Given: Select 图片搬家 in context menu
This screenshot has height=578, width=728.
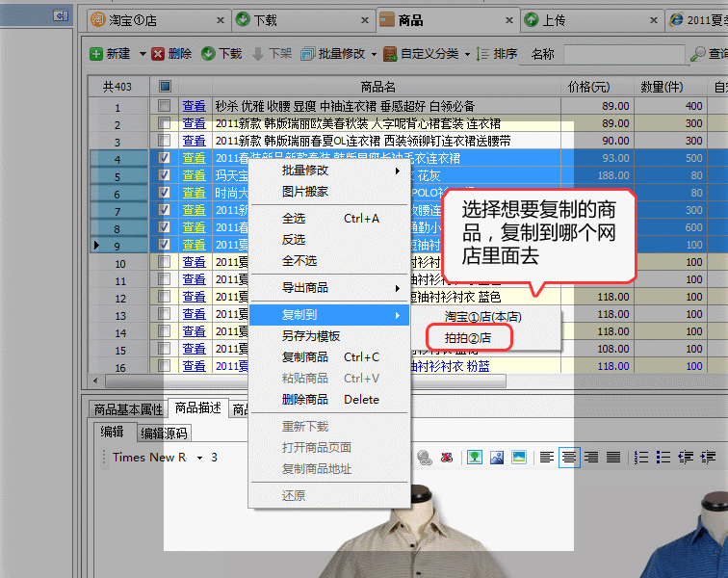Looking at the screenshot, I should (329, 192).
